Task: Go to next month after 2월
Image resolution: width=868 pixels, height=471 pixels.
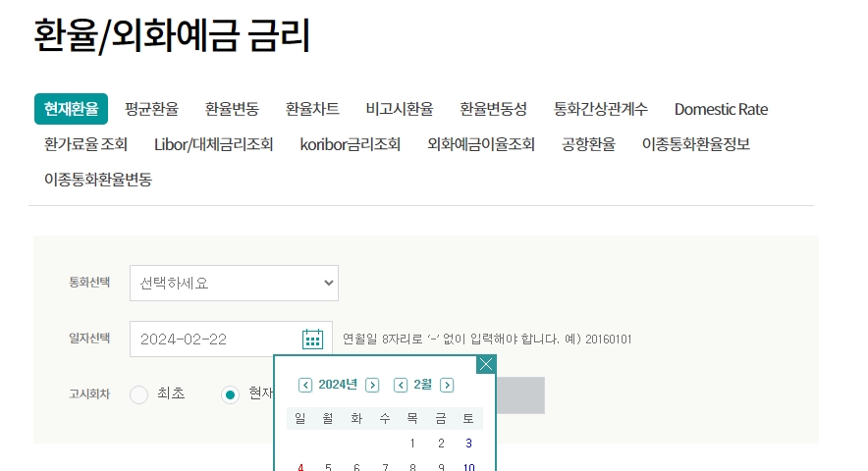Action: [447, 385]
